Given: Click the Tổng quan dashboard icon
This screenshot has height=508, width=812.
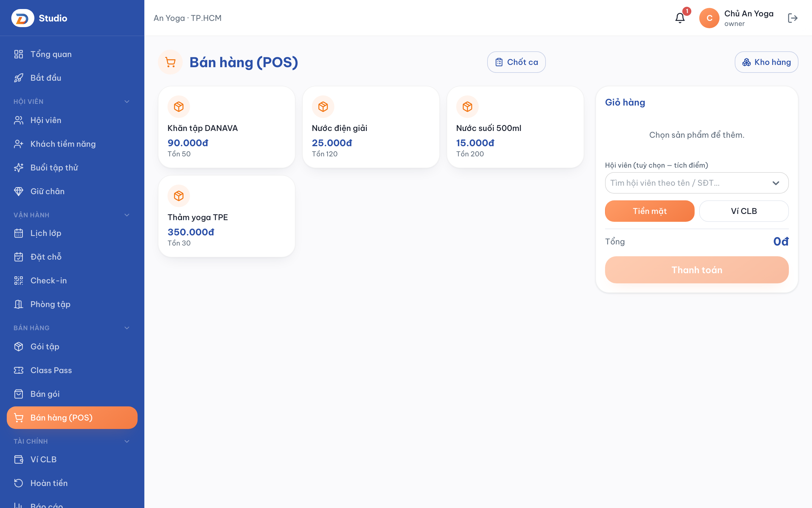Looking at the screenshot, I should [x=18, y=54].
